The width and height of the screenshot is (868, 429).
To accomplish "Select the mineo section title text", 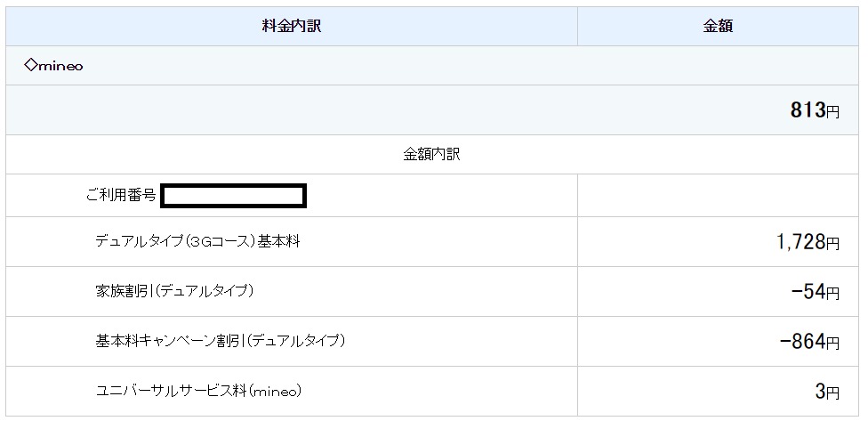I will pyautogui.click(x=60, y=66).
